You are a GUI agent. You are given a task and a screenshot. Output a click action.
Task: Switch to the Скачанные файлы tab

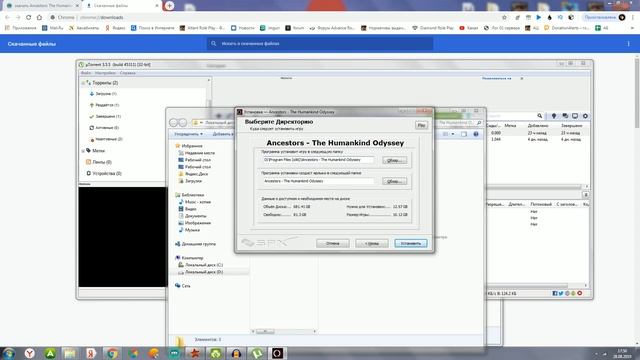point(122,6)
